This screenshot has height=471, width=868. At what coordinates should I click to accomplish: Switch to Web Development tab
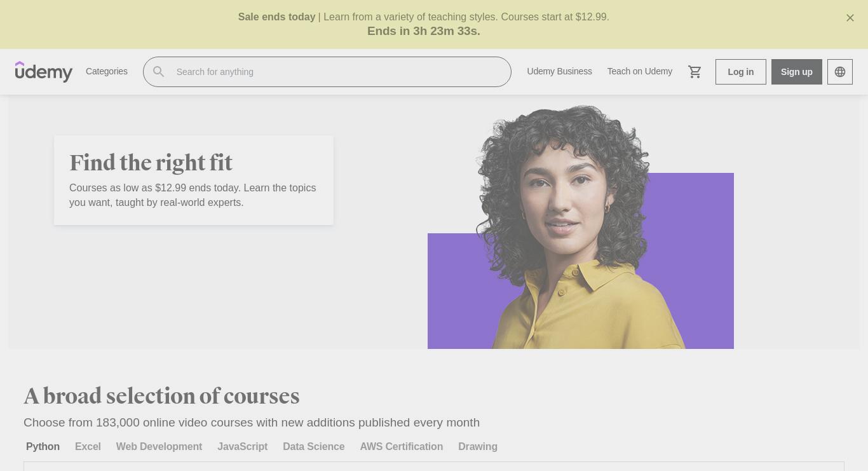tap(159, 446)
